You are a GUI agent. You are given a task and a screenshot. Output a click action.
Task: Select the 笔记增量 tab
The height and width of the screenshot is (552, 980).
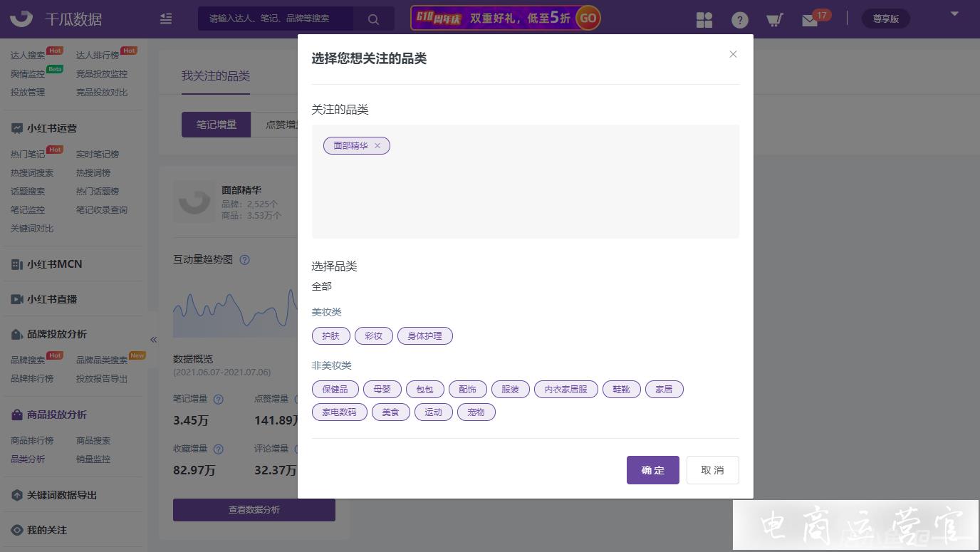point(217,125)
